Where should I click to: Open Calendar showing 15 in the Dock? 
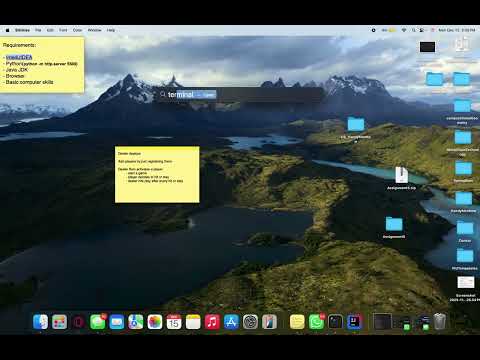click(174, 322)
